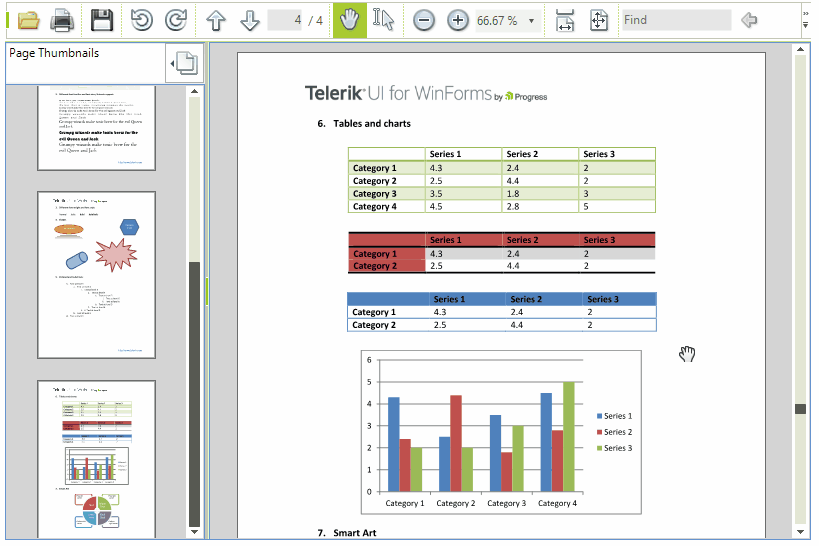Toggle the text selection tool
This screenshot has width=819, height=546.
[x=383, y=20]
